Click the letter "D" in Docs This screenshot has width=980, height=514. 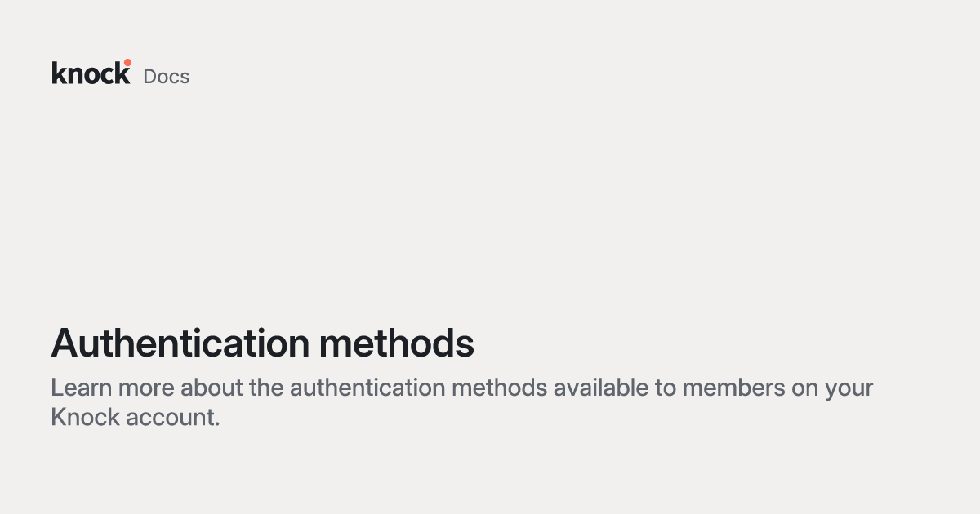(x=150, y=77)
